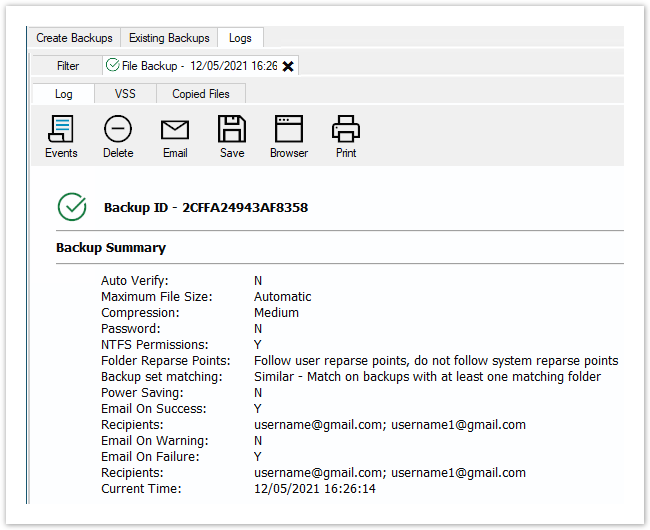Open log in Browser
This screenshot has width=650, height=530.
289,137
